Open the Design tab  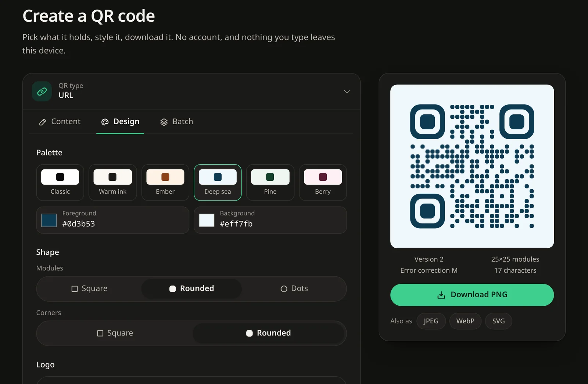tap(120, 122)
